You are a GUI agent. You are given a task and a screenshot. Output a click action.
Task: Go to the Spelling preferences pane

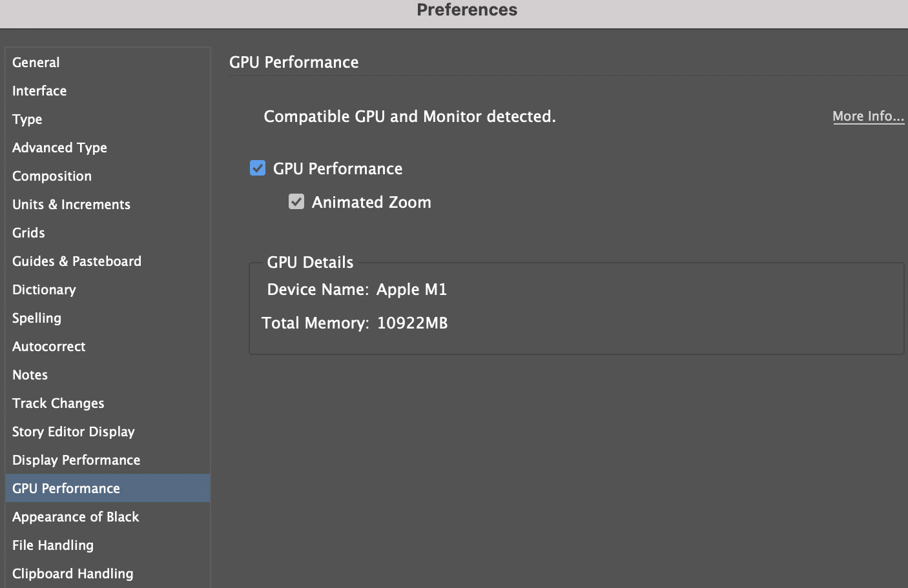click(x=37, y=318)
